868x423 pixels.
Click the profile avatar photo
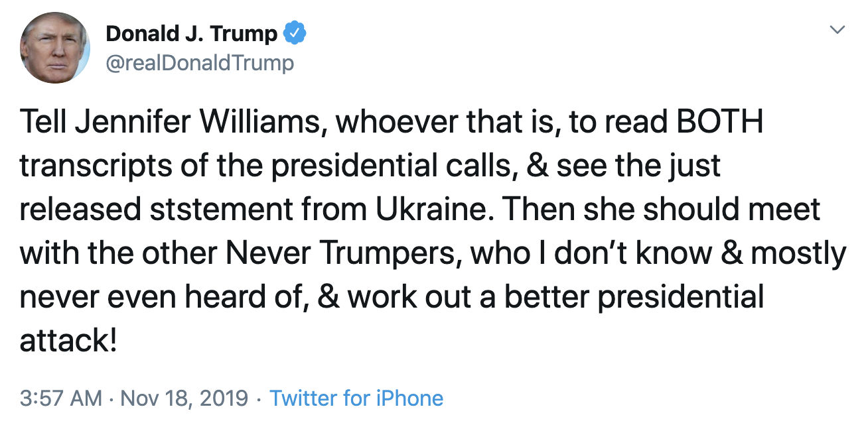[x=54, y=48]
